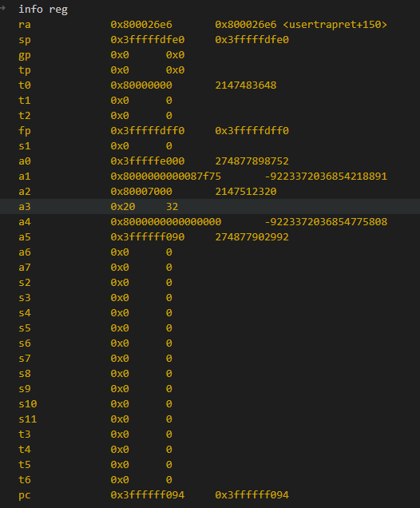
Task: Click the gp register name
Action: click(x=25, y=55)
